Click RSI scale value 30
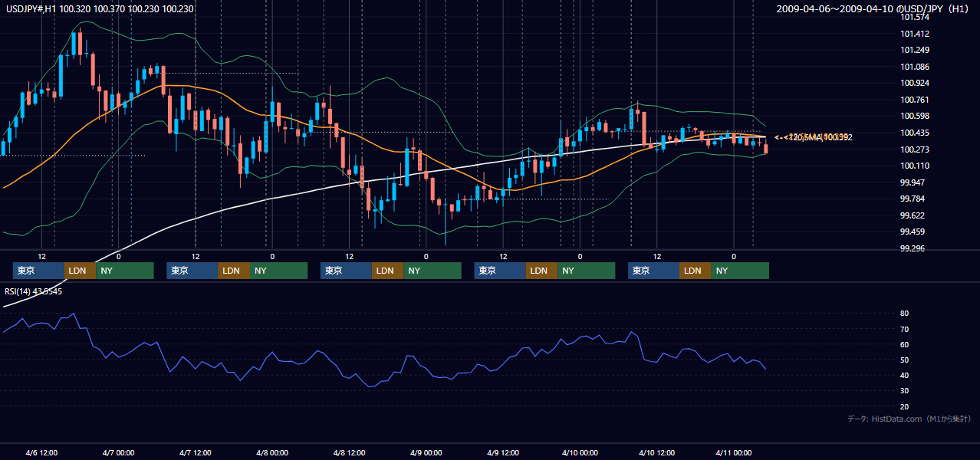Image resolution: width=980 pixels, height=460 pixels. point(905,391)
